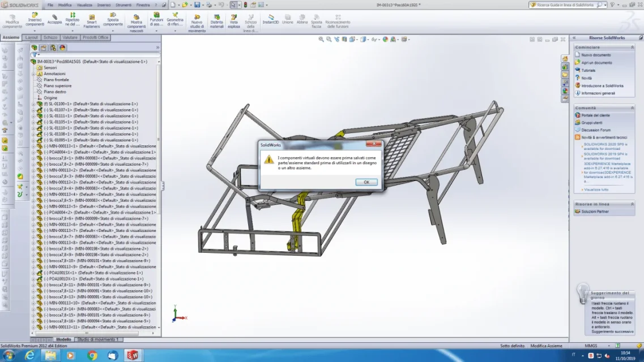This screenshot has height=362, width=644.
Task: Collapse the Comunità panel section
Action: coord(632,108)
